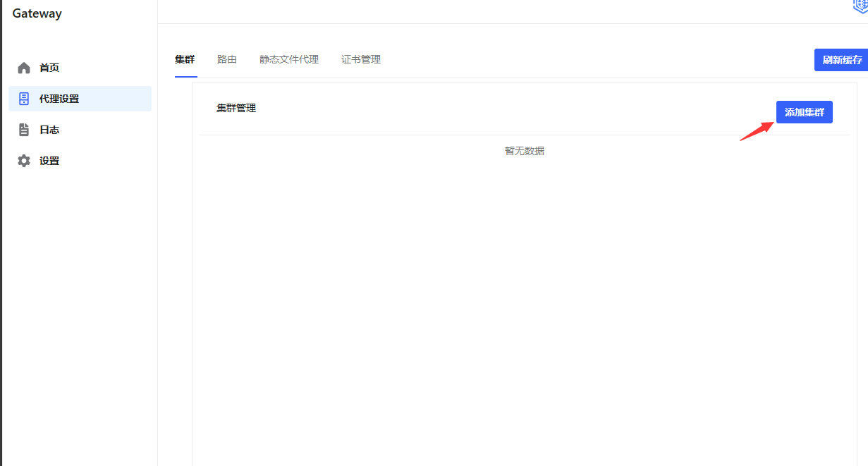Viewport: 868px width, 466px height.
Task: Open the 静态文件代理 tab
Action: (x=289, y=59)
